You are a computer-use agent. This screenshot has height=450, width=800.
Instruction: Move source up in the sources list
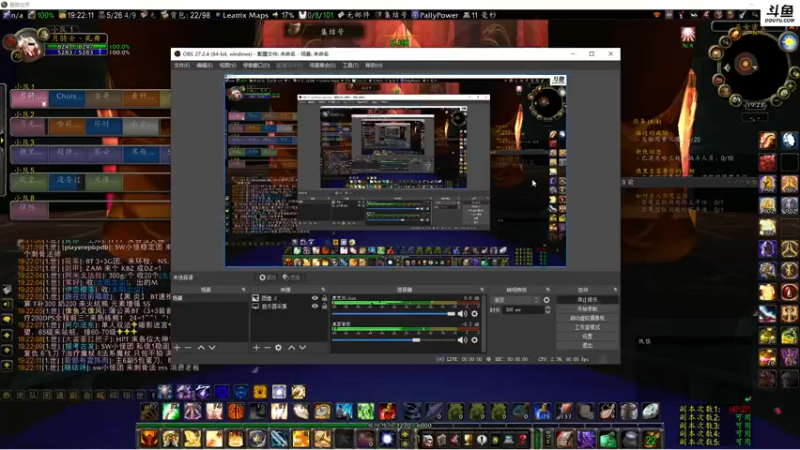291,347
